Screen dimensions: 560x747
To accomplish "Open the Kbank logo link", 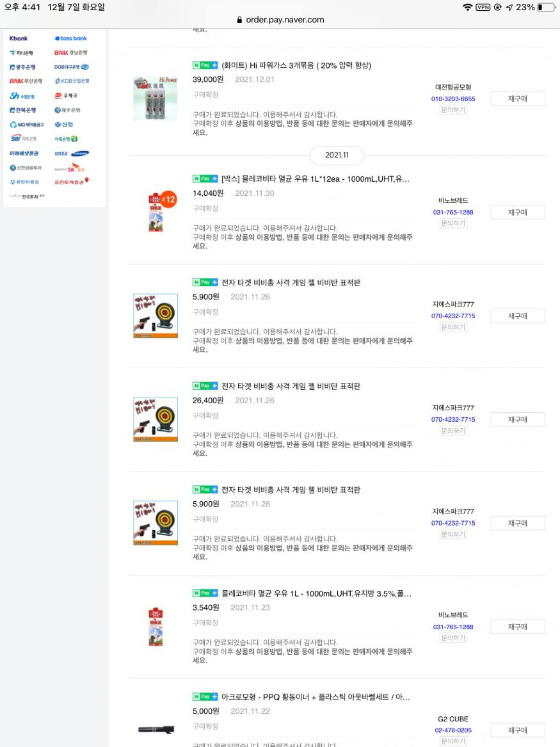I will point(19,38).
